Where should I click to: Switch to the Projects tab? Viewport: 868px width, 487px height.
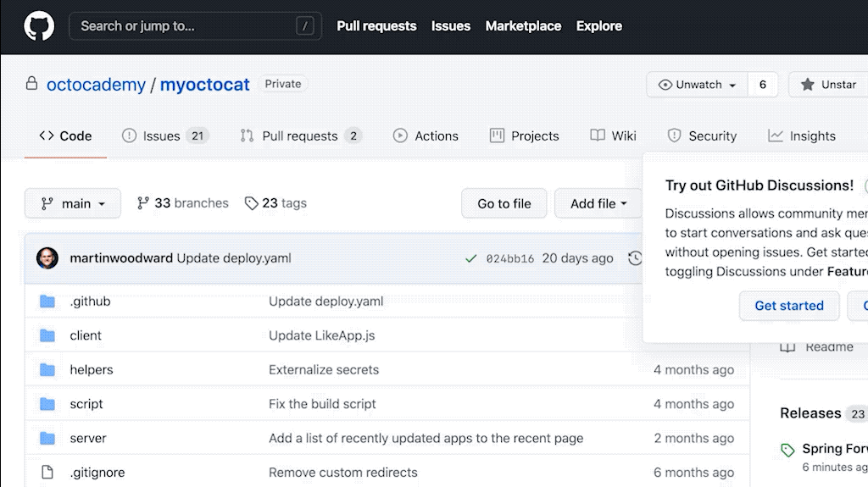[524, 136]
